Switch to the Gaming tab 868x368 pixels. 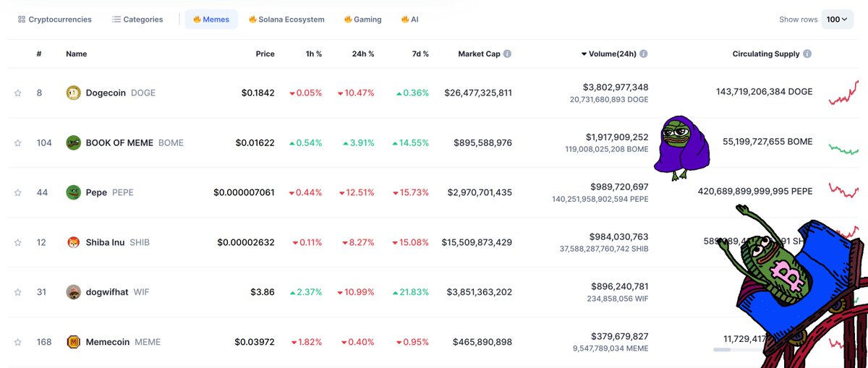(x=363, y=20)
